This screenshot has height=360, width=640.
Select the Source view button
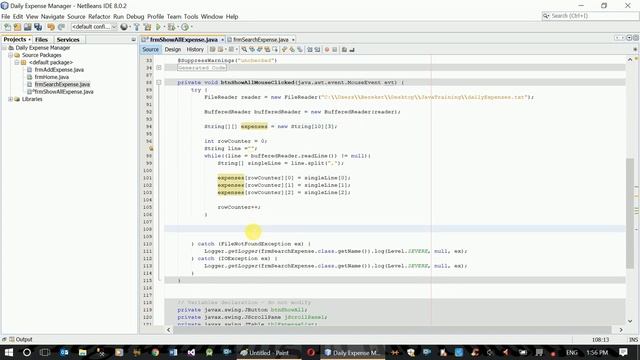point(150,49)
